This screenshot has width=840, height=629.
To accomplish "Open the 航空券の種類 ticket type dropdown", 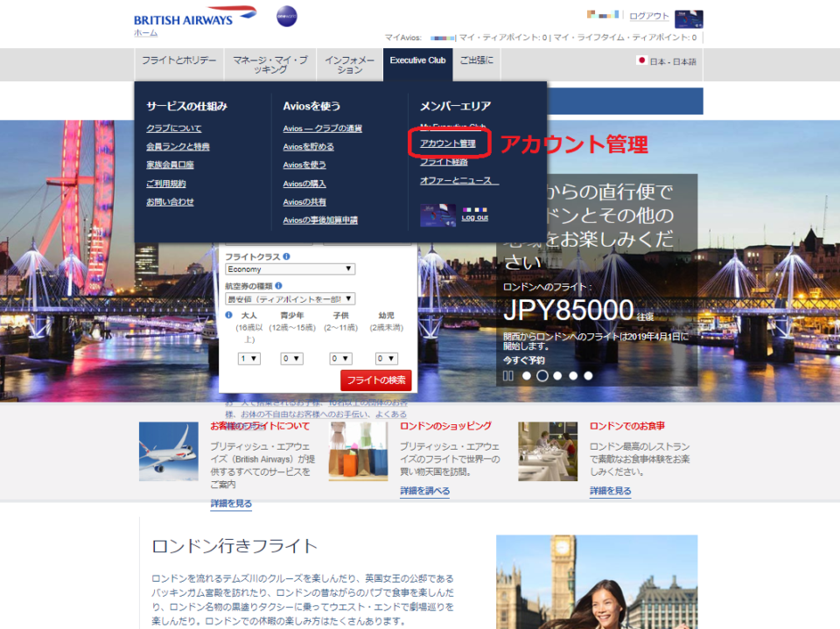I will [x=290, y=298].
